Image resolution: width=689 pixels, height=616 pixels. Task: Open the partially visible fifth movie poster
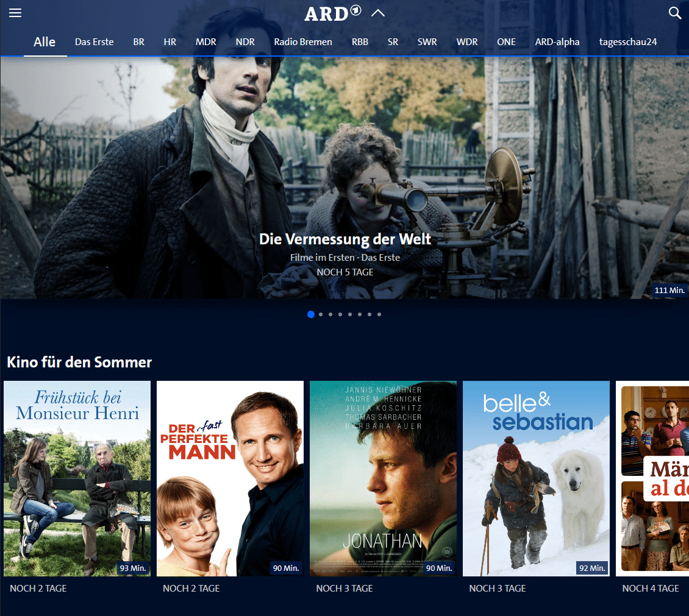[652, 478]
